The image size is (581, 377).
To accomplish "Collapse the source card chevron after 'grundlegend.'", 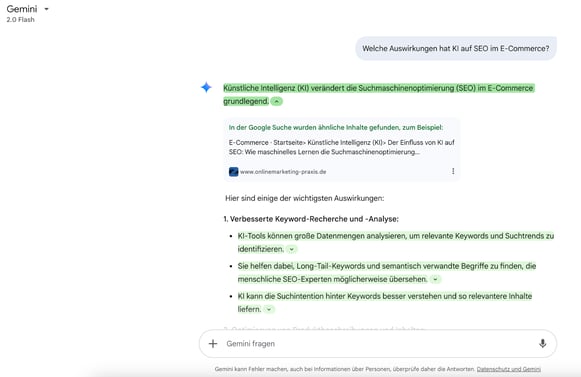I will click(276, 101).
